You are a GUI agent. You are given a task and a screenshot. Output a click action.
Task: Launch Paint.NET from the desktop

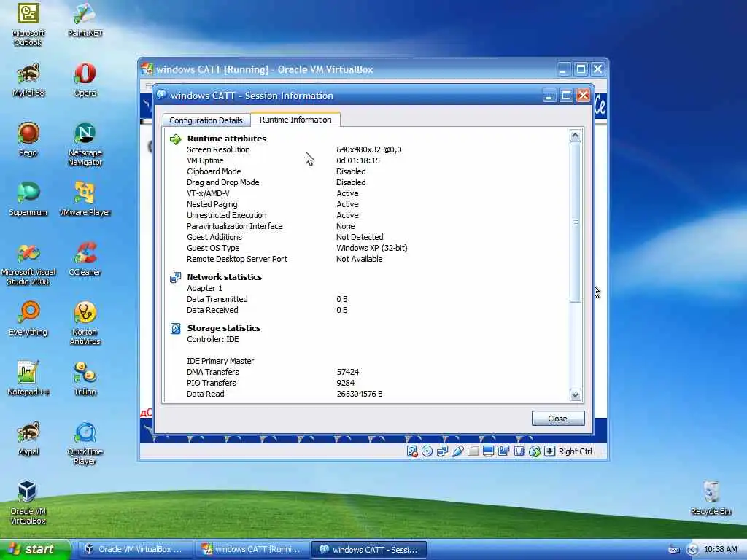(85, 20)
